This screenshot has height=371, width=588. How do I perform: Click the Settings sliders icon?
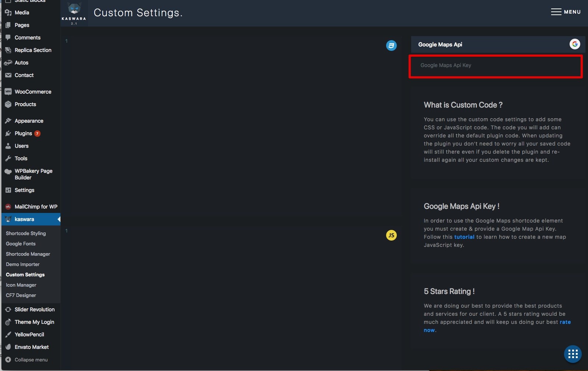pos(8,190)
